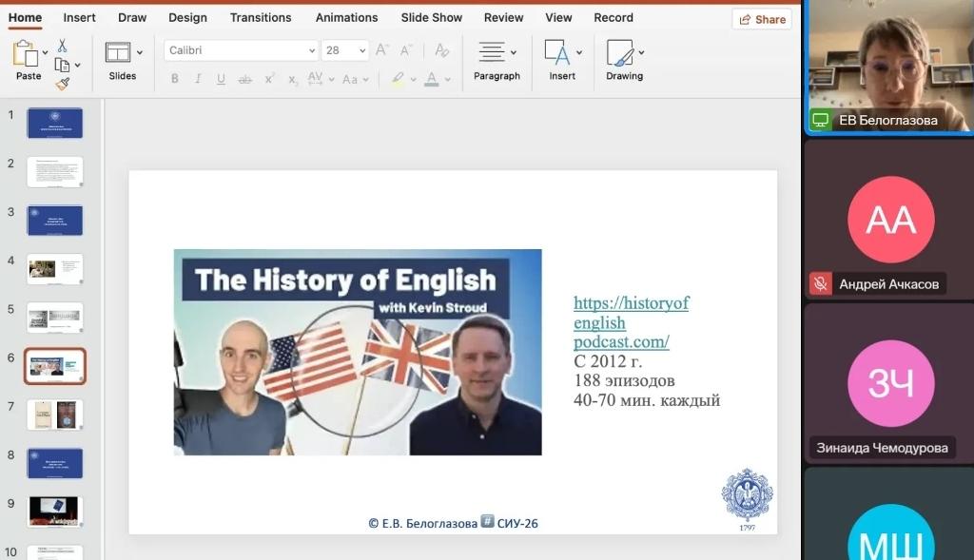Click the Share button
This screenshot has height=560, width=974.
coord(762,19)
